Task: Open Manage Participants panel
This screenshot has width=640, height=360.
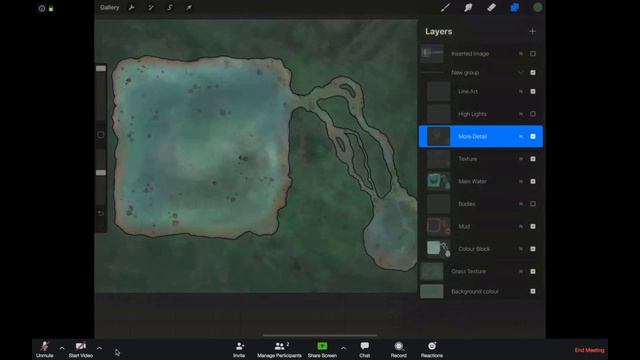Action: click(280, 350)
